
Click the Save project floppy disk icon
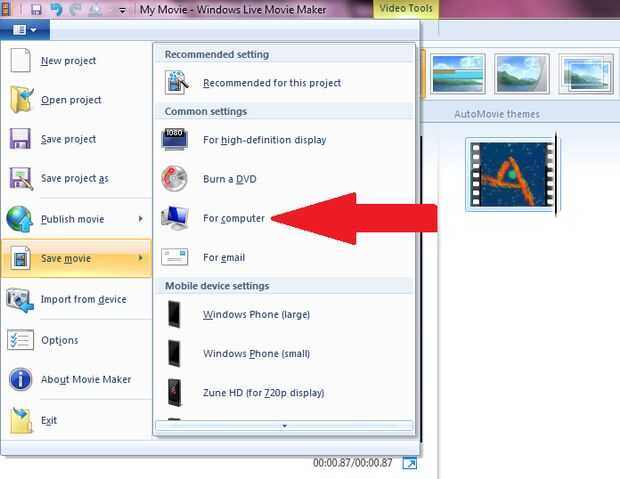[x=20, y=138]
